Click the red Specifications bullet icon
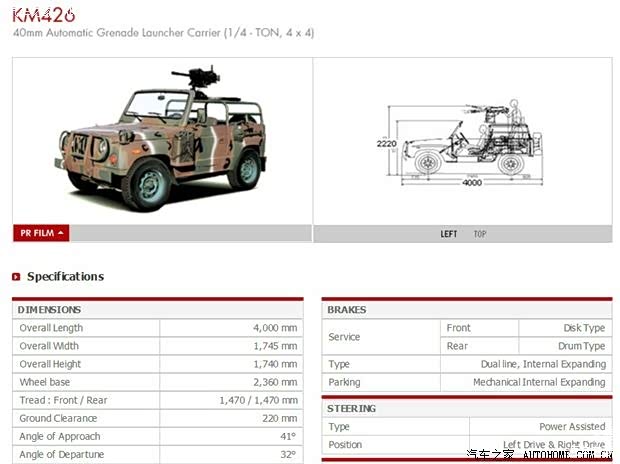 click(x=17, y=277)
